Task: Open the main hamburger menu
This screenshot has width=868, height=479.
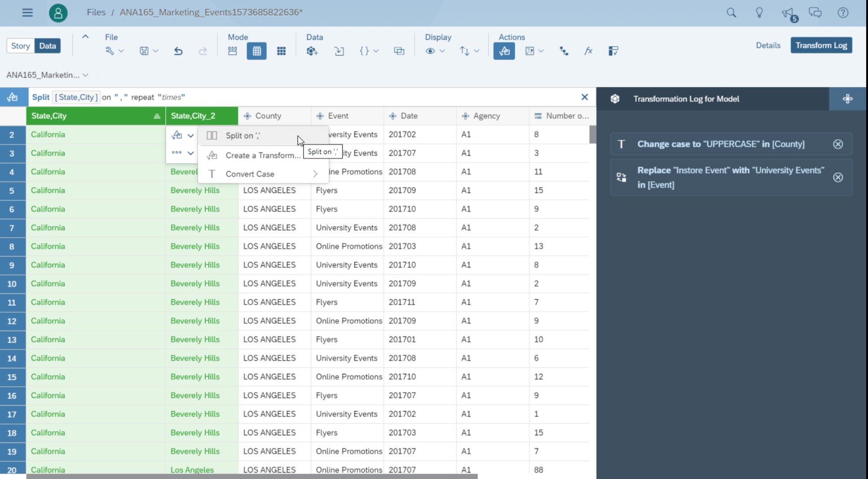Action: coord(27,13)
